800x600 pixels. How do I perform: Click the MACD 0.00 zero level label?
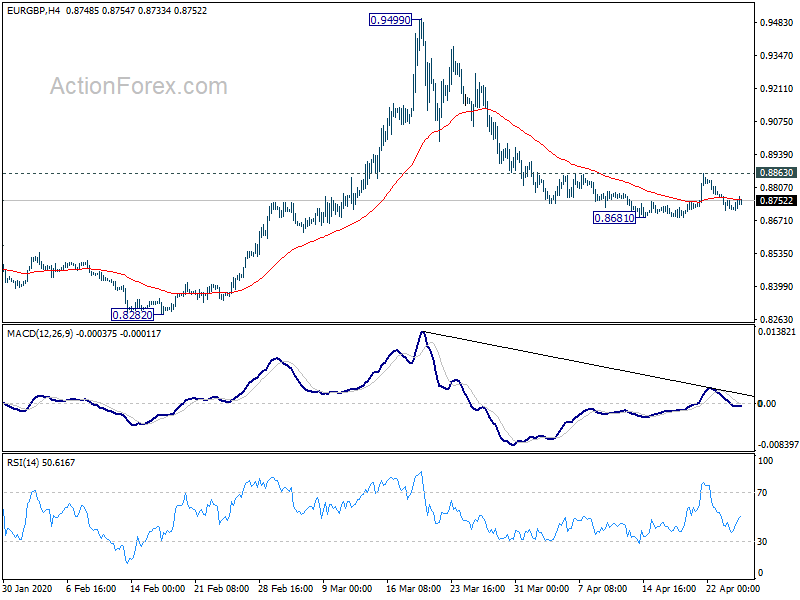tap(767, 404)
